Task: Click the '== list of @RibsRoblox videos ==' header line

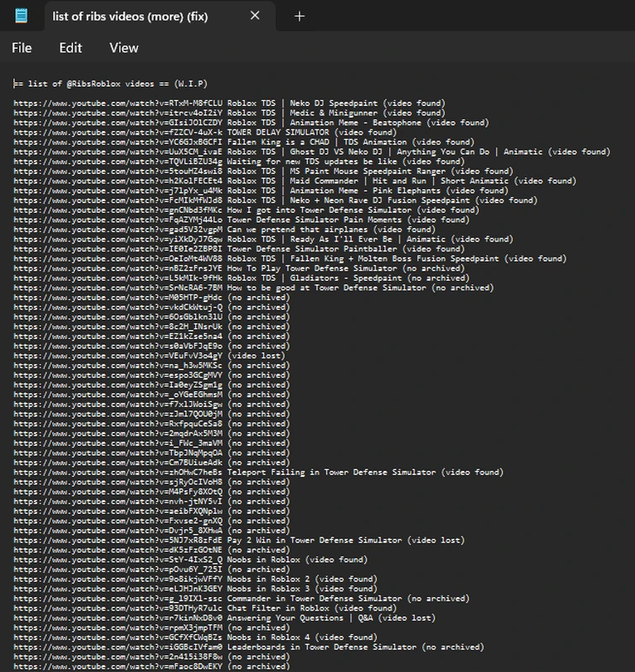Action: point(110,83)
